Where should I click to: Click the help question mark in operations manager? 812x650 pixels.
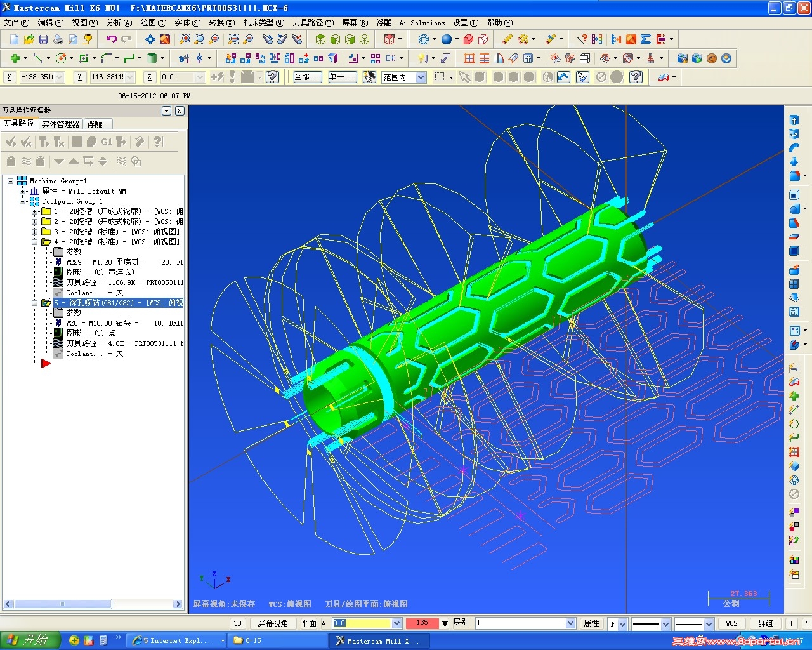158,142
